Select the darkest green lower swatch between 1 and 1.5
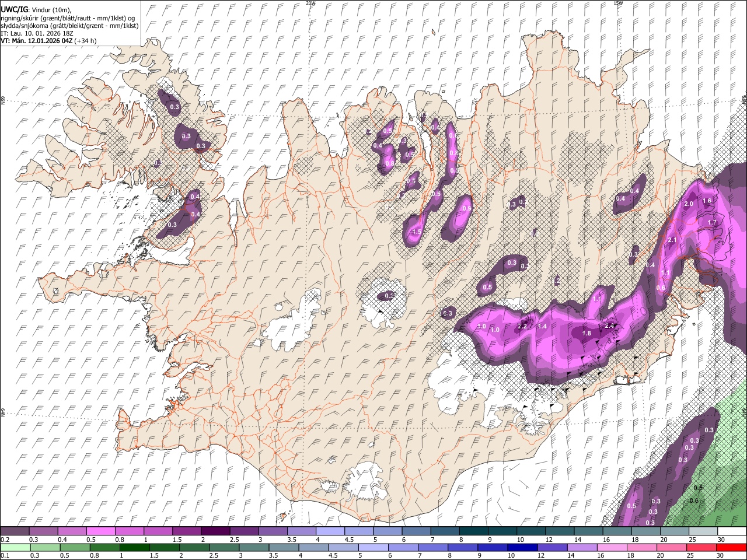This screenshot has height=560, width=747. click(x=134, y=547)
